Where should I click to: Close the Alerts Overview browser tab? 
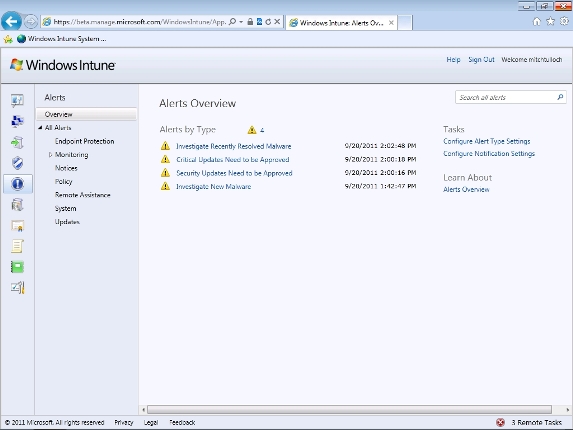(391, 23)
